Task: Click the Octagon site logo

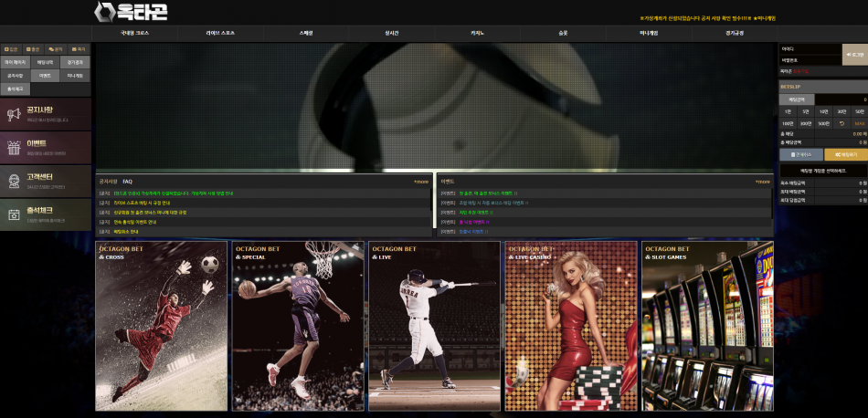Action: 131,12
